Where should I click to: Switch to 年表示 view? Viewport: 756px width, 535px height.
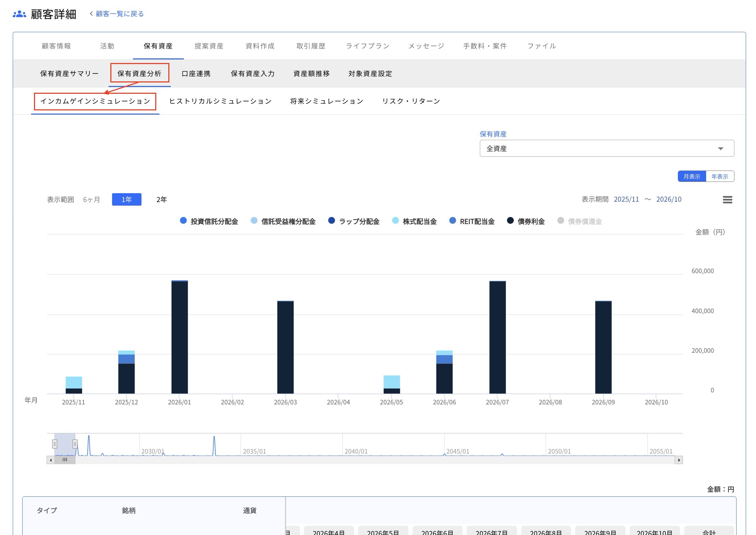coord(720,176)
